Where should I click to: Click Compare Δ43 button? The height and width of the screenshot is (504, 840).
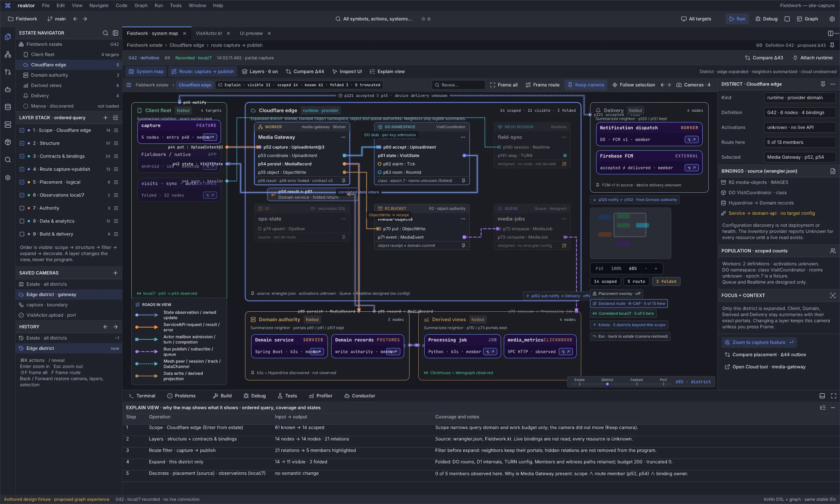764,58
